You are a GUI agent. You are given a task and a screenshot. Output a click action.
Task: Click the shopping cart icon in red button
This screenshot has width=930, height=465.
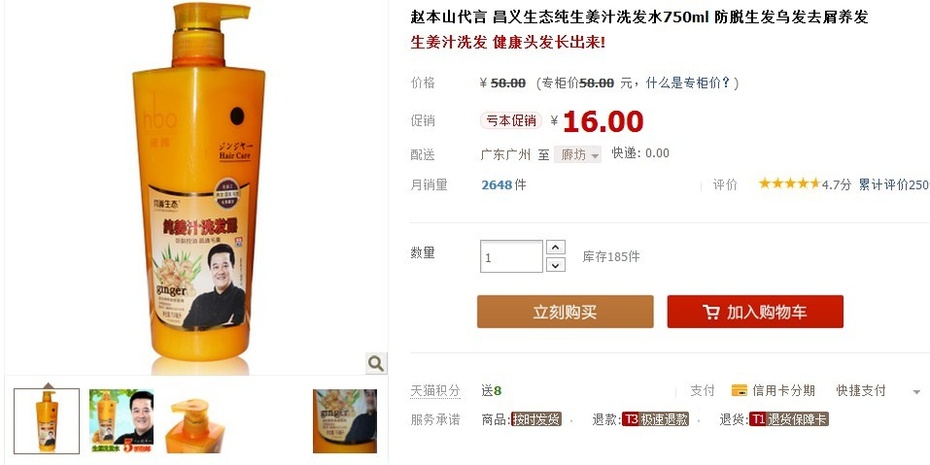tap(711, 312)
